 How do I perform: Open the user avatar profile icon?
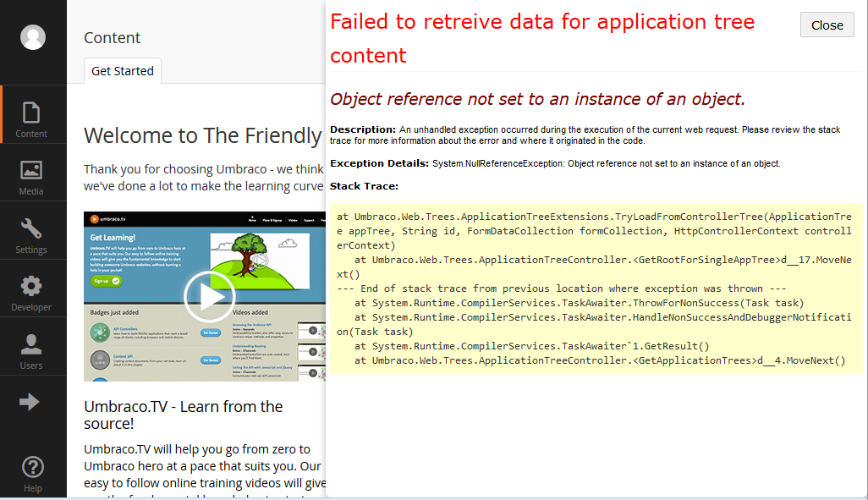pos(33,37)
